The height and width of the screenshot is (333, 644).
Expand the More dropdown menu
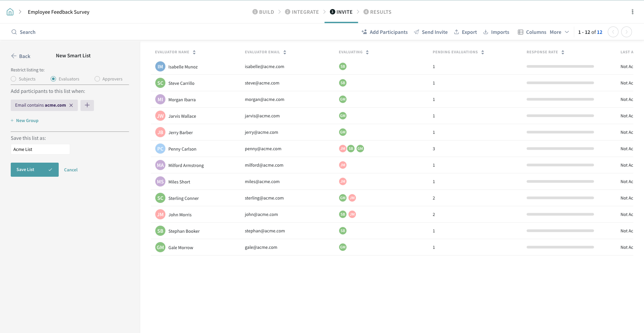click(559, 32)
